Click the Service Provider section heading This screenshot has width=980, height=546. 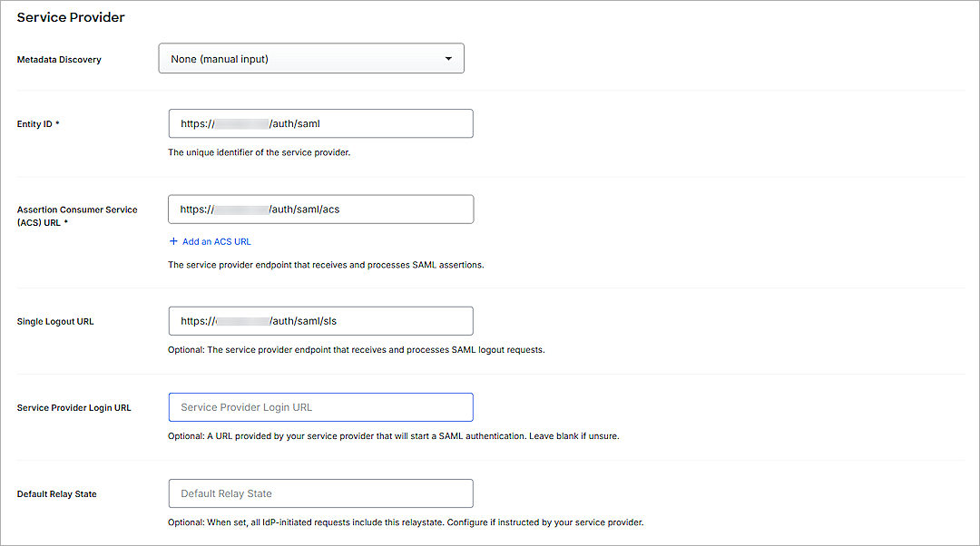(71, 17)
